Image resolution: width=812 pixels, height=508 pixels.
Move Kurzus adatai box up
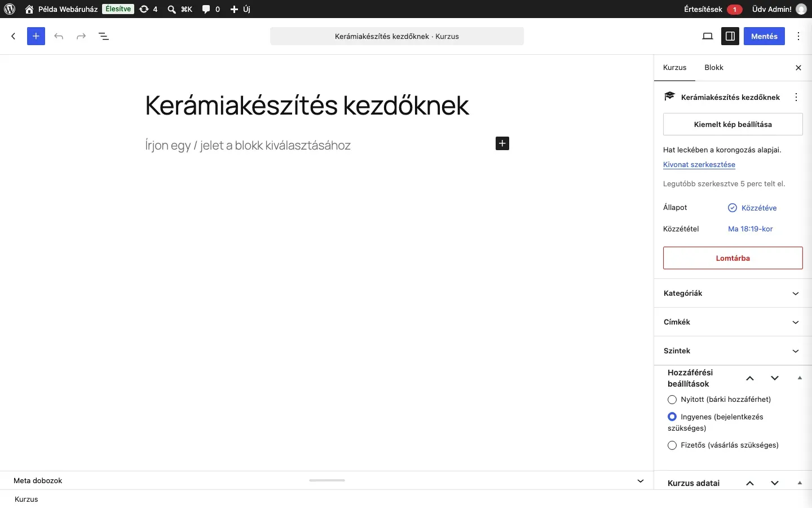751,483
